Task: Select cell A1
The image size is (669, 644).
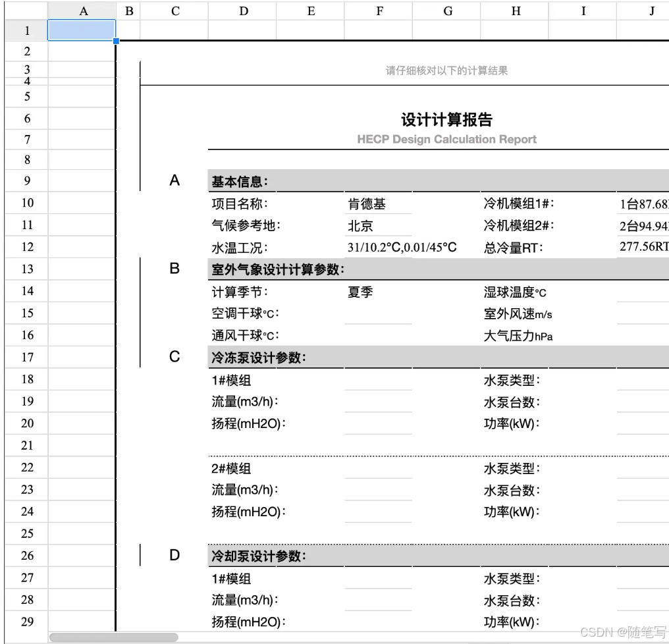Action: click(82, 30)
